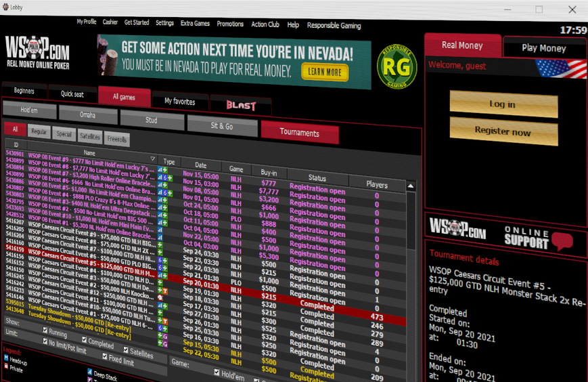Open the Extra Games menu

click(x=195, y=23)
